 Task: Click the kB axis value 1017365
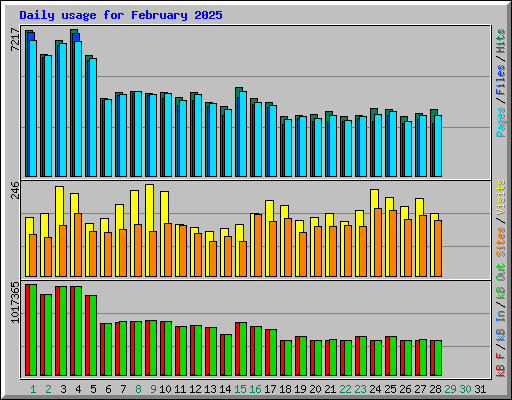[x=15, y=302]
